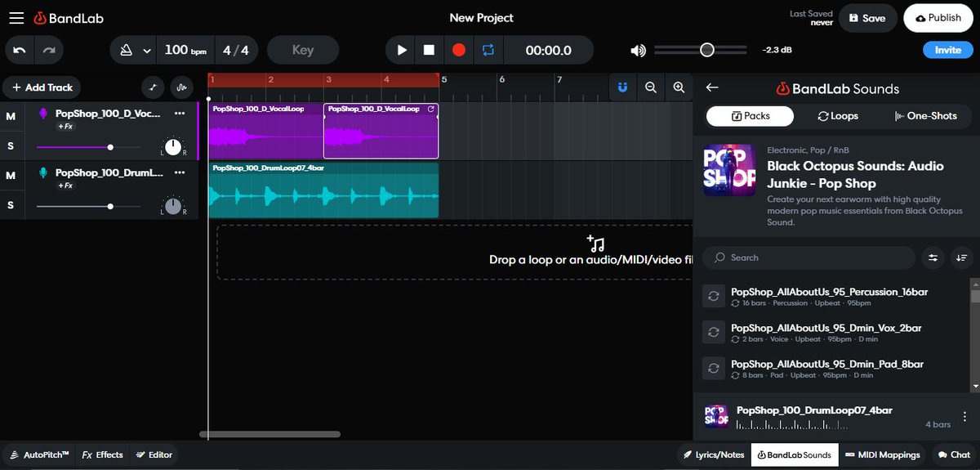This screenshot has height=470, width=980.
Task: Open options for PopShop_100_D_Voc track
Action: click(x=180, y=114)
